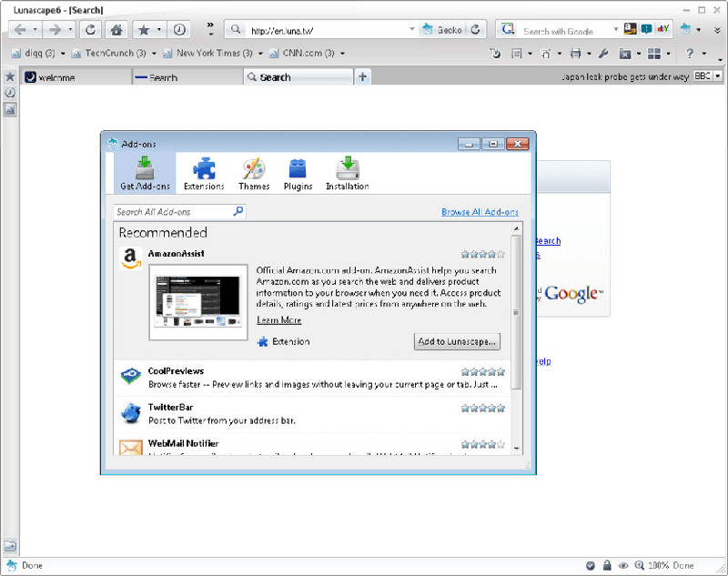Viewport: 728px width, 576px height.
Task: Toggle the Gecko engine switch button
Action: (x=442, y=30)
